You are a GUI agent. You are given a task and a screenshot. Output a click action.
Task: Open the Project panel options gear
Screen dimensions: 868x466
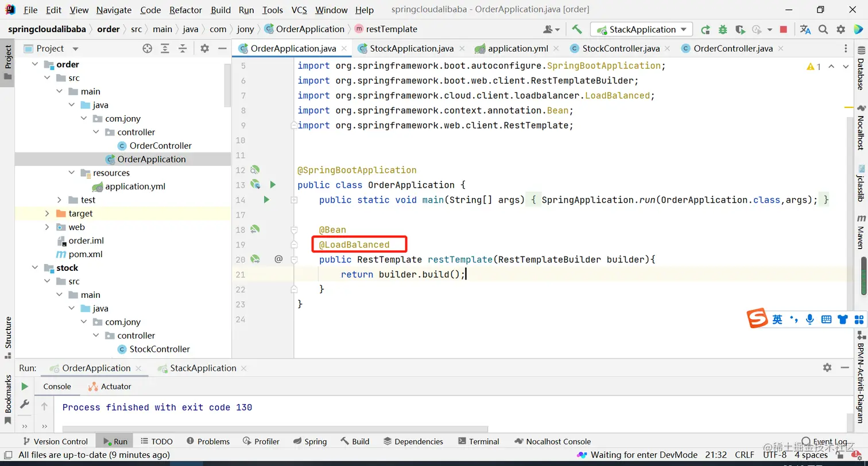click(205, 49)
